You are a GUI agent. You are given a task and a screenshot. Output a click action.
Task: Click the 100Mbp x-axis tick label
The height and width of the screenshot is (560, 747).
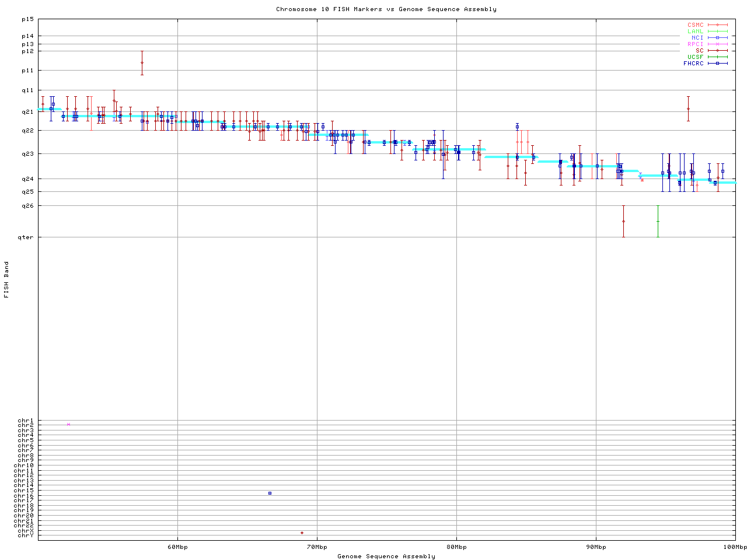(735, 547)
